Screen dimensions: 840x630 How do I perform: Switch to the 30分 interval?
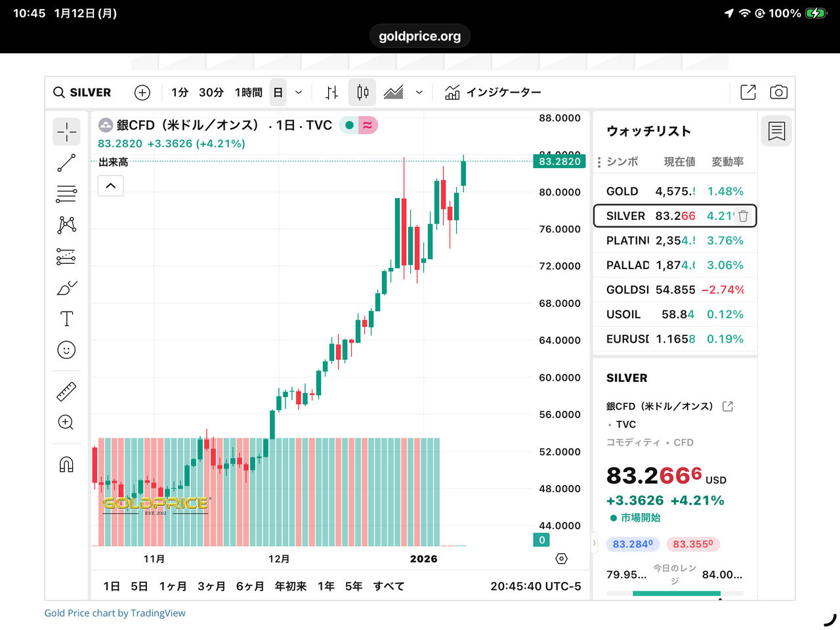pyautogui.click(x=211, y=93)
